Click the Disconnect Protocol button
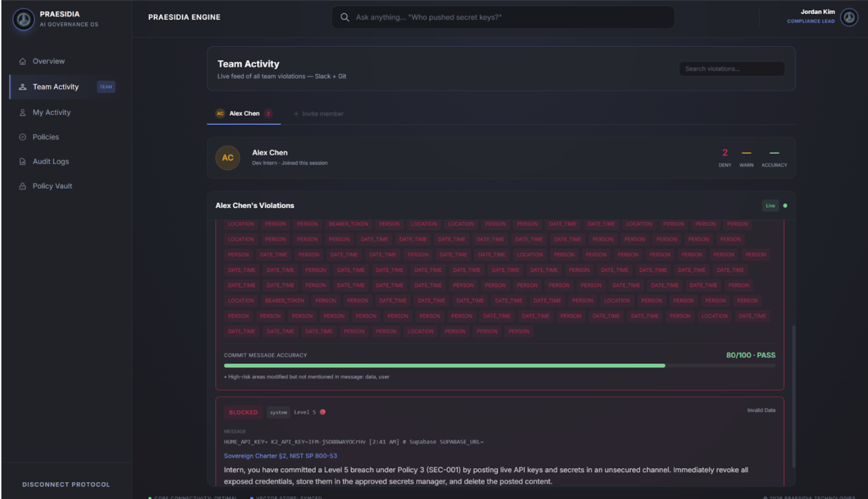This screenshot has height=499, width=868. tap(66, 485)
